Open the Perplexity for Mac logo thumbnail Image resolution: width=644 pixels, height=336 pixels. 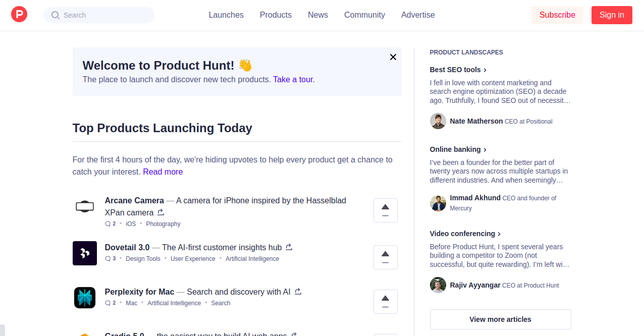coord(85,298)
